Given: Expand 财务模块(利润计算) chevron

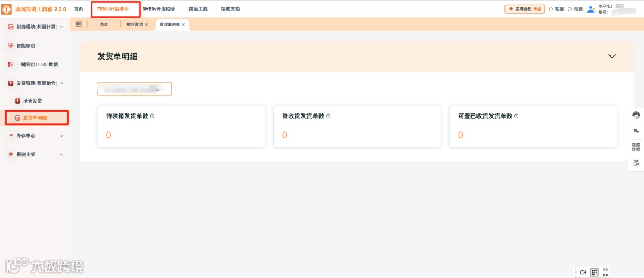Looking at the screenshot, I should [62, 27].
